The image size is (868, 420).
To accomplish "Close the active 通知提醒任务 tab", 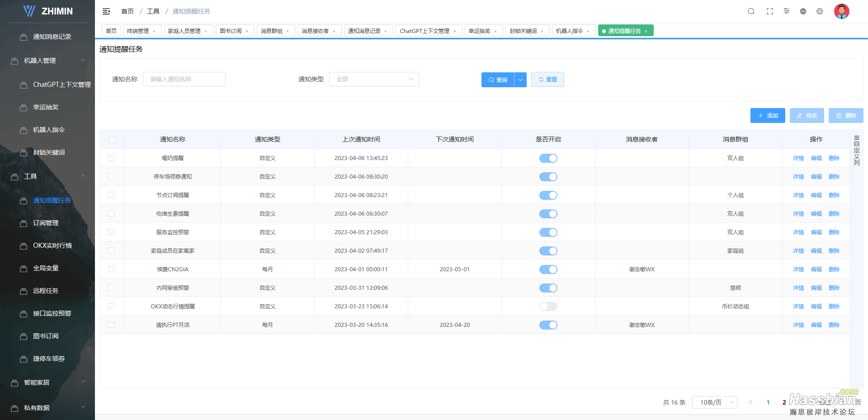I will (x=646, y=31).
